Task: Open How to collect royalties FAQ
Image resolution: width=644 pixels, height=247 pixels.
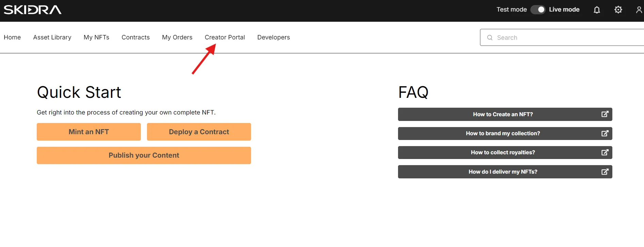Action: click(x=505, y=152)
